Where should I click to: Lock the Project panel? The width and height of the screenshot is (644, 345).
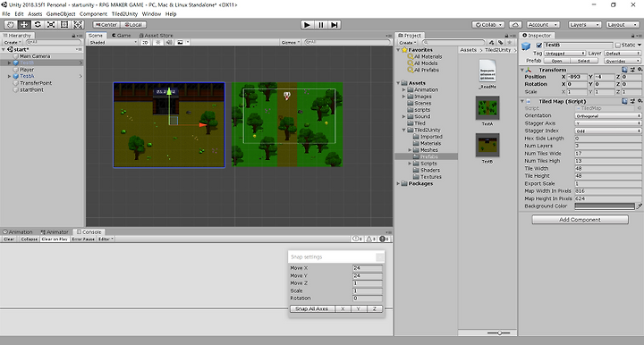tap(506, 36)
